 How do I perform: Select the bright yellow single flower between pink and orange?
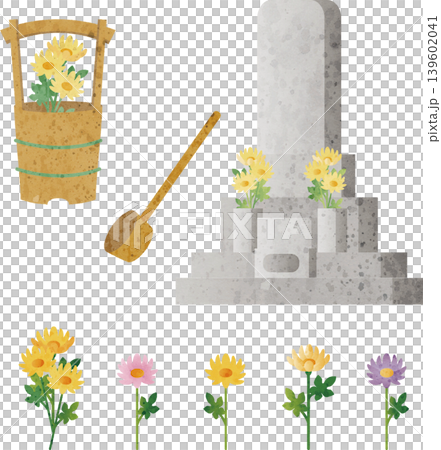(225, 402)
